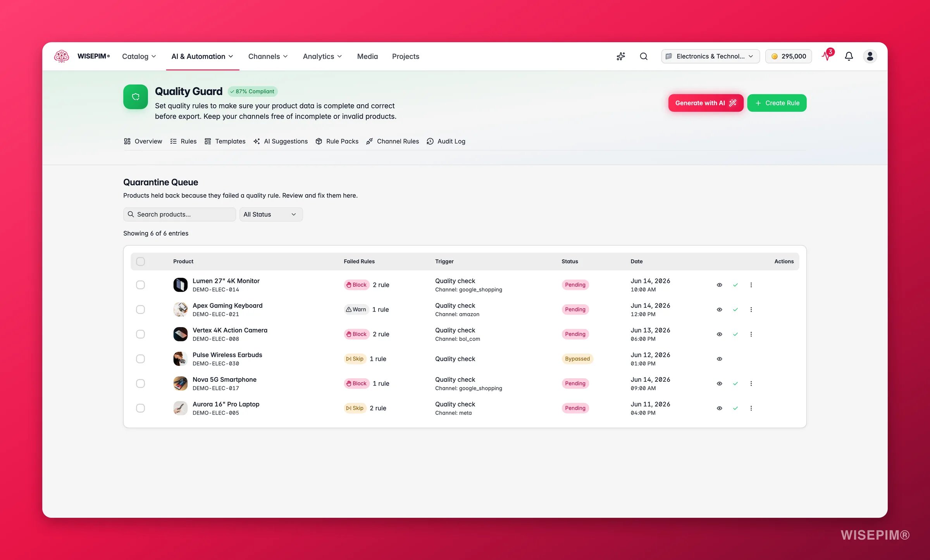Click the credits coin balance 295,000
930x560 pixels.
pyautogui.click(x=789, y=56)
